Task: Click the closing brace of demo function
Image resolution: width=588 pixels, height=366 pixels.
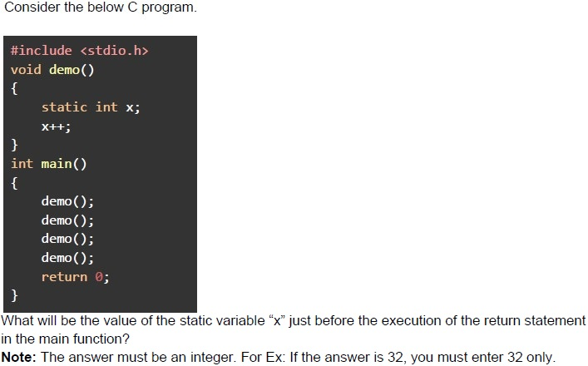Action: point(14,145)
